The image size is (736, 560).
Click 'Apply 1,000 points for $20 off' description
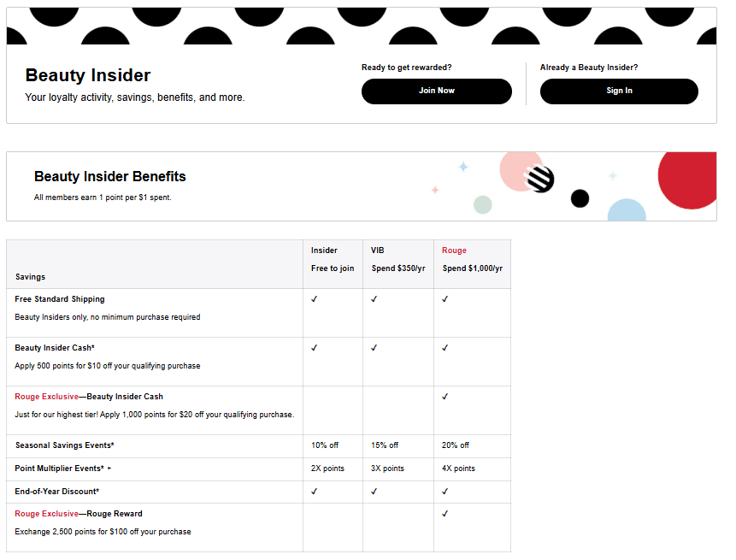(x=155, y=415)
